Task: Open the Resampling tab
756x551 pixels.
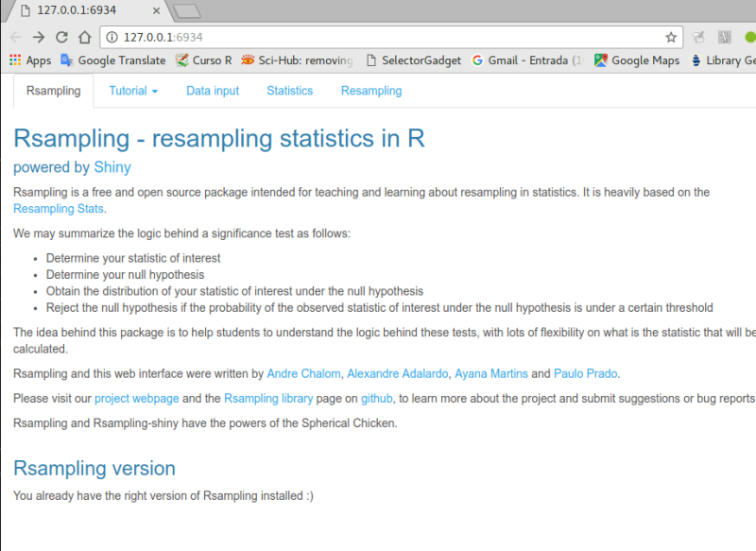Action: pos(371,91)
